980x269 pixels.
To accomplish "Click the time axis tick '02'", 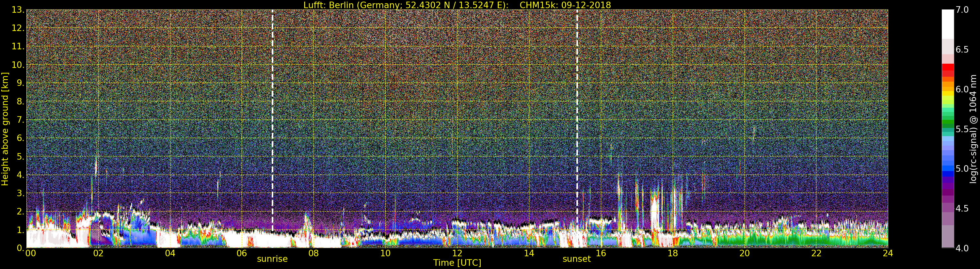I will pos(98,253).
